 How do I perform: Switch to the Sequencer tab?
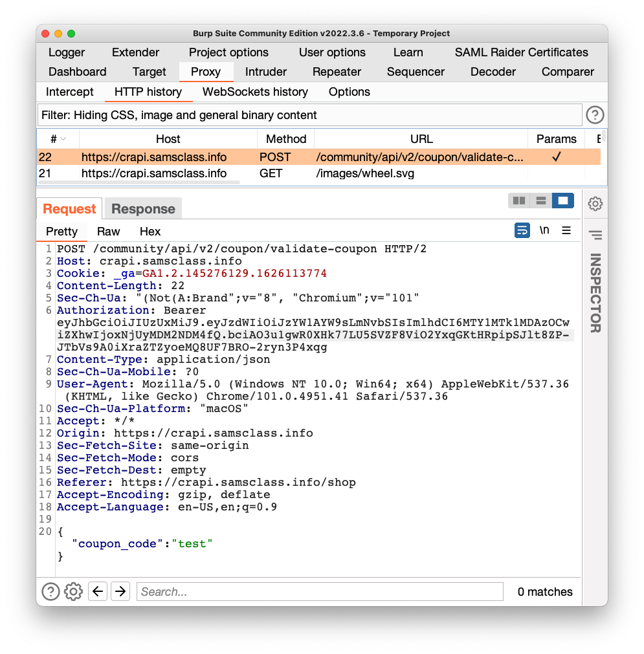pyautogui.click(x=416, y=72)
